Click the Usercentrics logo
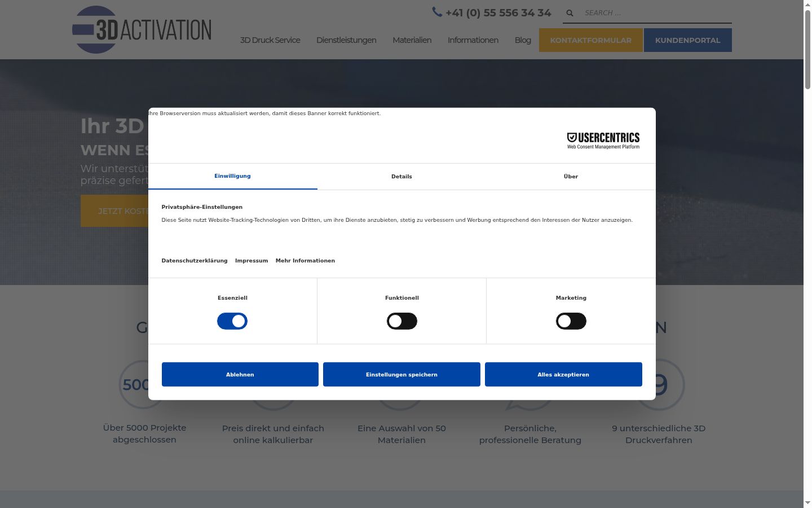Viewport: 812px width, 508px height. pyautogui.click(x=603, y=141)
